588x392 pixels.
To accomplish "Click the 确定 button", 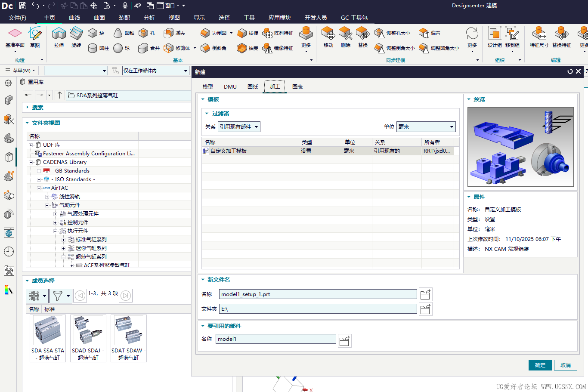I will pos(540,365).
